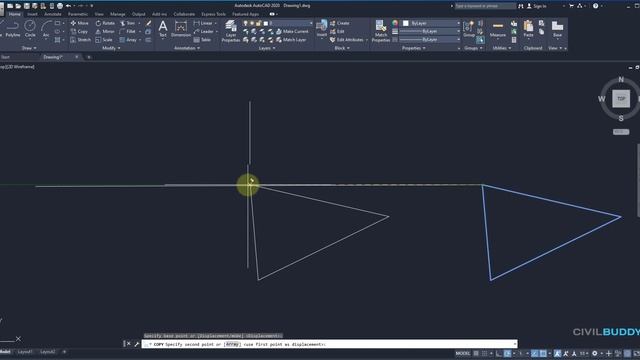Screen dimensions: 640x360
Task: Switch to the Layout1 tab
Action: 25,352
